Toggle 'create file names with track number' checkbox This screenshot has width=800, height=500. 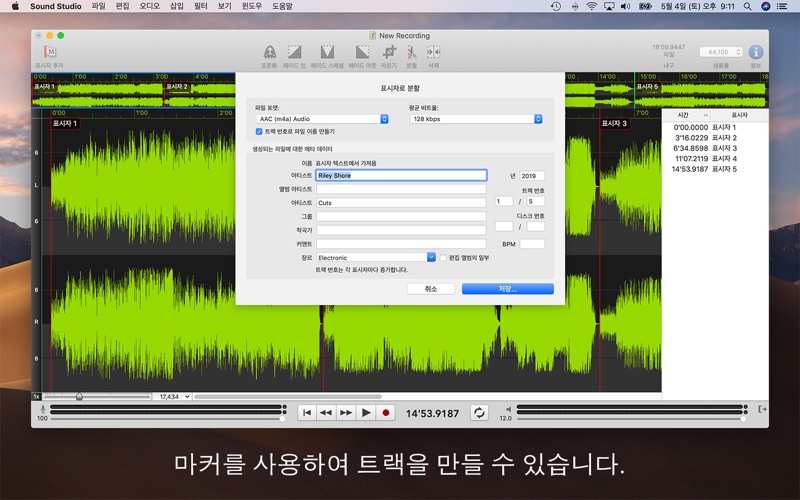pyautogui.click(x=259, y=132)
